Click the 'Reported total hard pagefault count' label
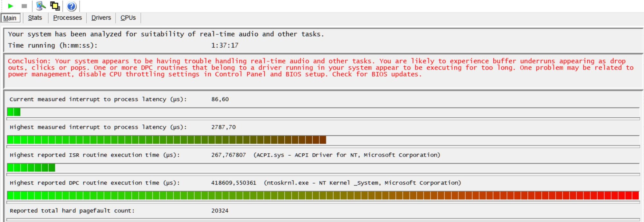 click(72, 211)
